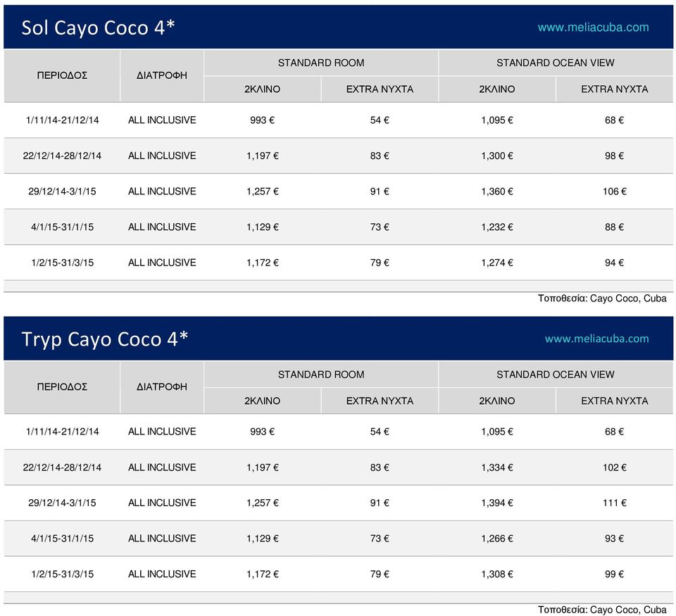Click Tryp table STANDARD ROOM header
Viewport: 676px width, 616px height.
coord(321,375)
